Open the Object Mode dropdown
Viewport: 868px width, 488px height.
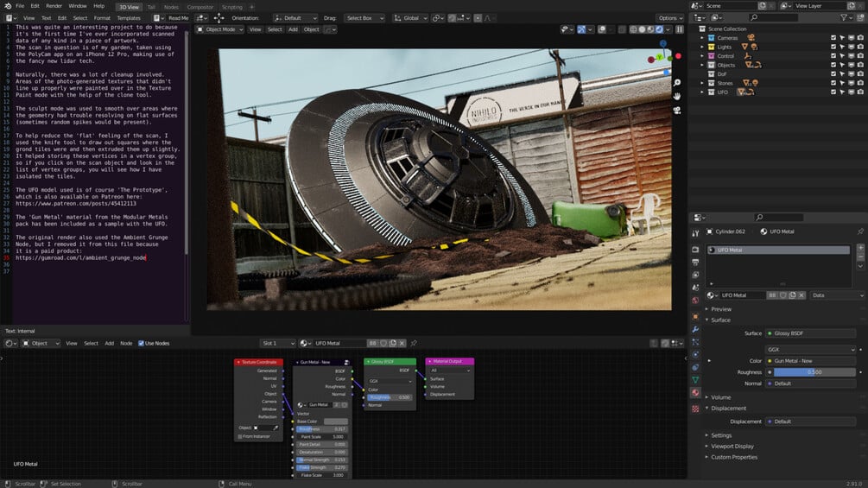tap(220, 29)
